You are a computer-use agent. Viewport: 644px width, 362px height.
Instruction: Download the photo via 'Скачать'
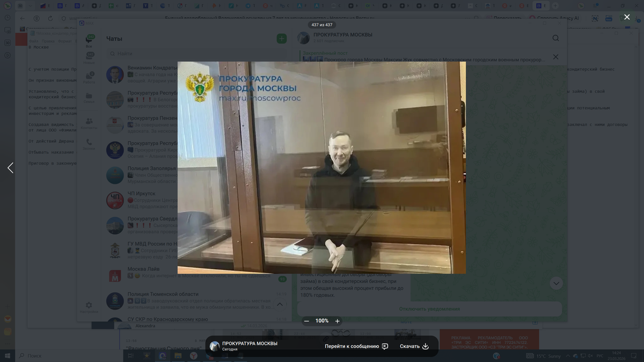tap(414, 346)
